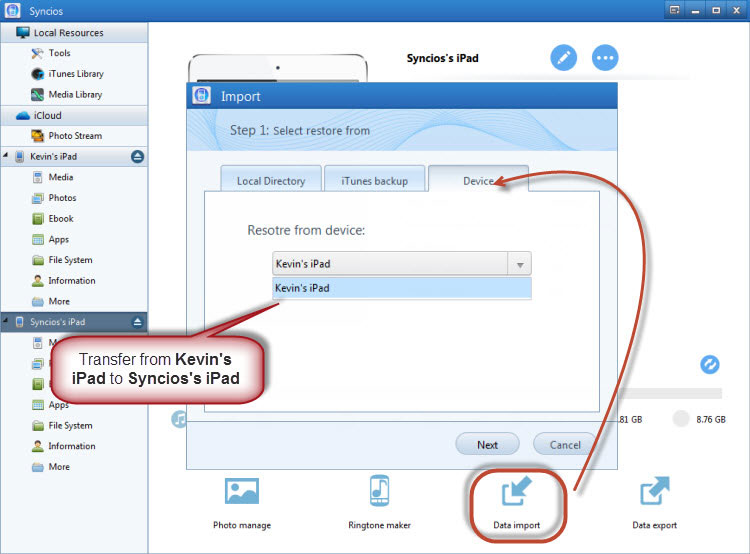Image resolution: width=750 pixels, height=554 pixels.
Task: Switch to iTunes backup tab
Action: click(x=375, y=181)
